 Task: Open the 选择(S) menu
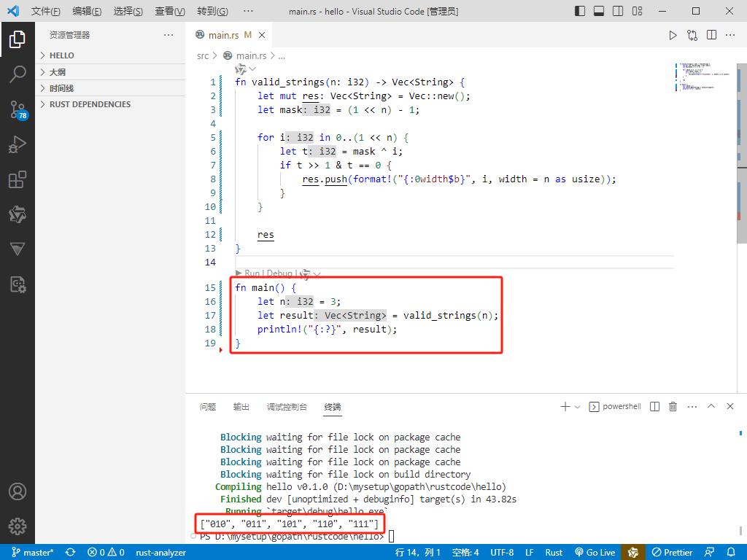(128, 12)
